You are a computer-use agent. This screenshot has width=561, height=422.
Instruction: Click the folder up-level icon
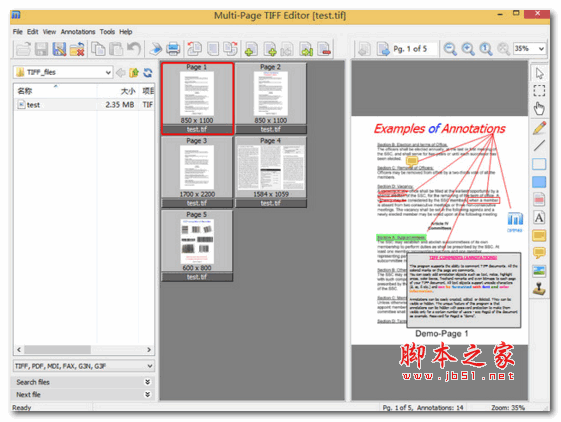(134, 73)
